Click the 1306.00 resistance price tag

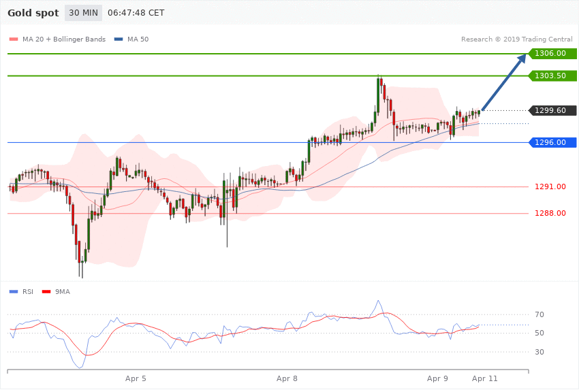553,54
